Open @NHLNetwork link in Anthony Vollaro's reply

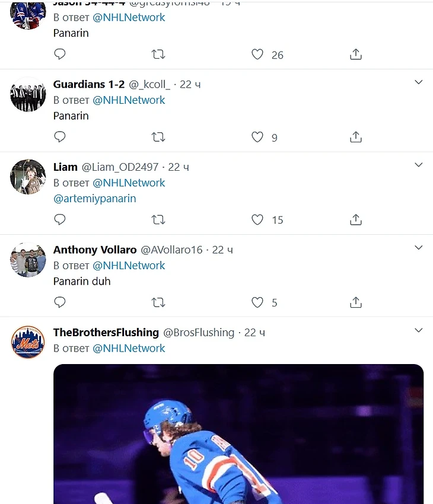pyautogui.click(x=129, y=265)
